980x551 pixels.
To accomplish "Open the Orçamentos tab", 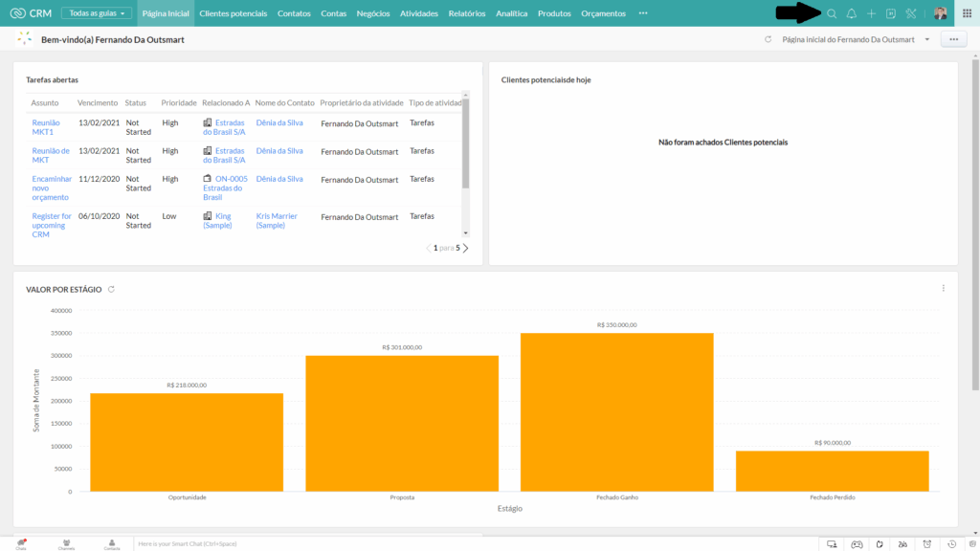I will pos(603,13).
